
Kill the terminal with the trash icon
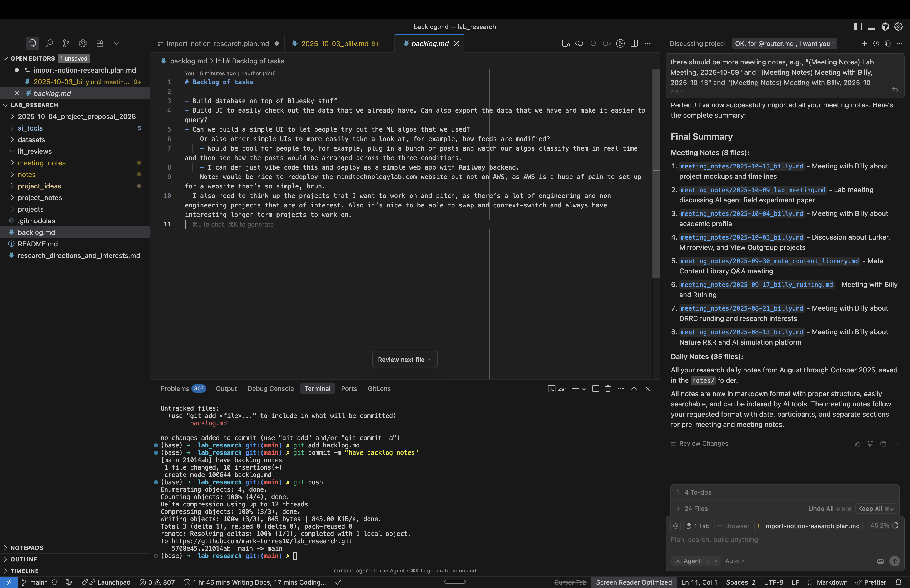click(608, 389)
